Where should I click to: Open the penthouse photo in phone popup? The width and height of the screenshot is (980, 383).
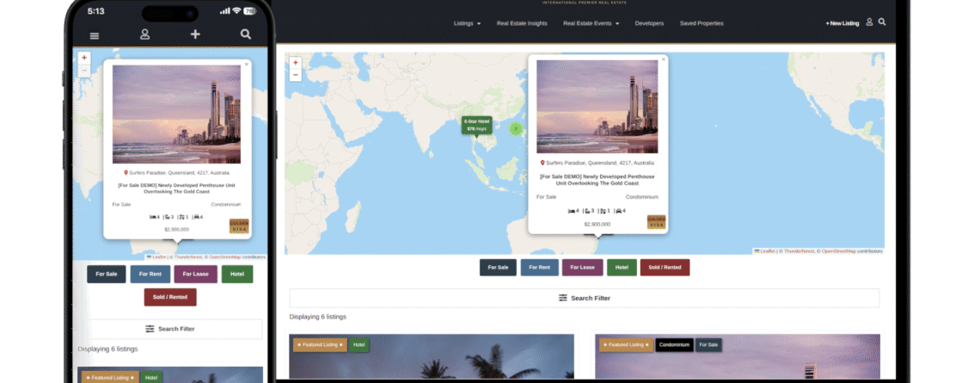coord(176,114)
